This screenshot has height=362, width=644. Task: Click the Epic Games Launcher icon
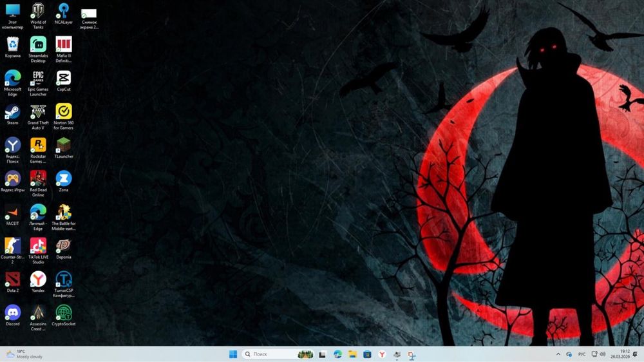click(38, 83)
